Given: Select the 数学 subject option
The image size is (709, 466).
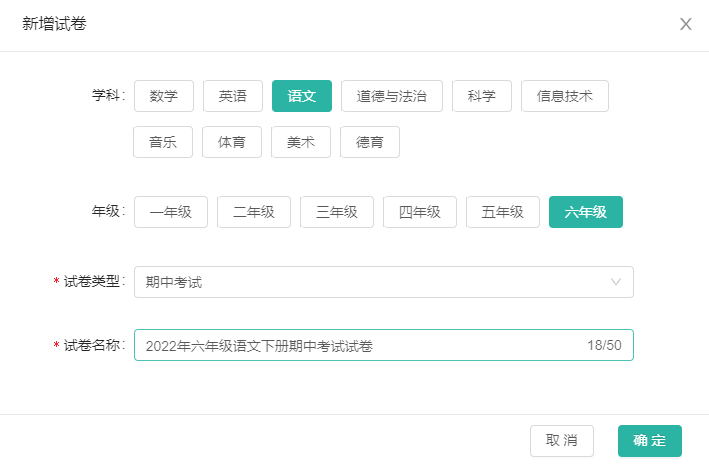Looking at the screenshot, I should pos(164,96).
